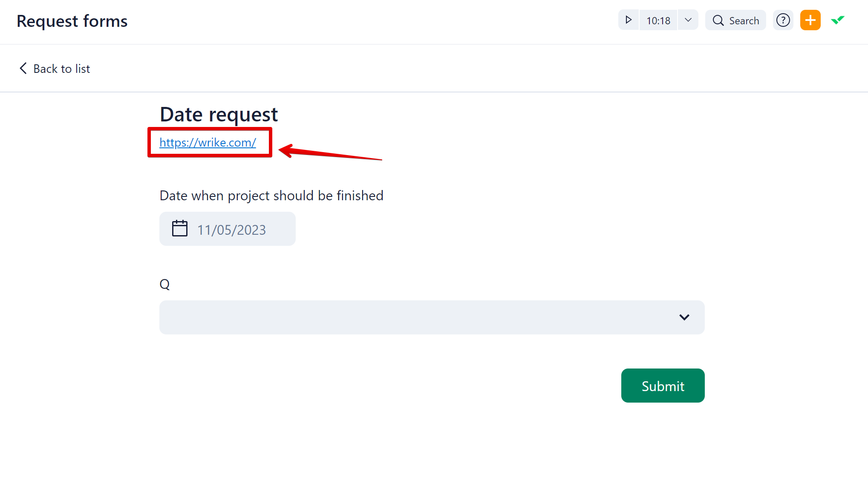Click the Q dropdown arrow chevron
This screenshot has width=868, height=478.
[684, 317]
